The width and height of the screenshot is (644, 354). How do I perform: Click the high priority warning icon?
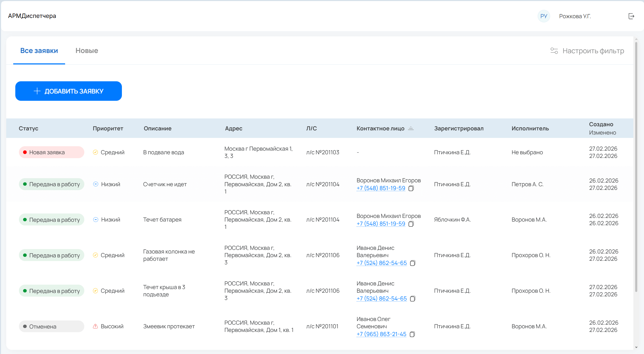(95, 326)
